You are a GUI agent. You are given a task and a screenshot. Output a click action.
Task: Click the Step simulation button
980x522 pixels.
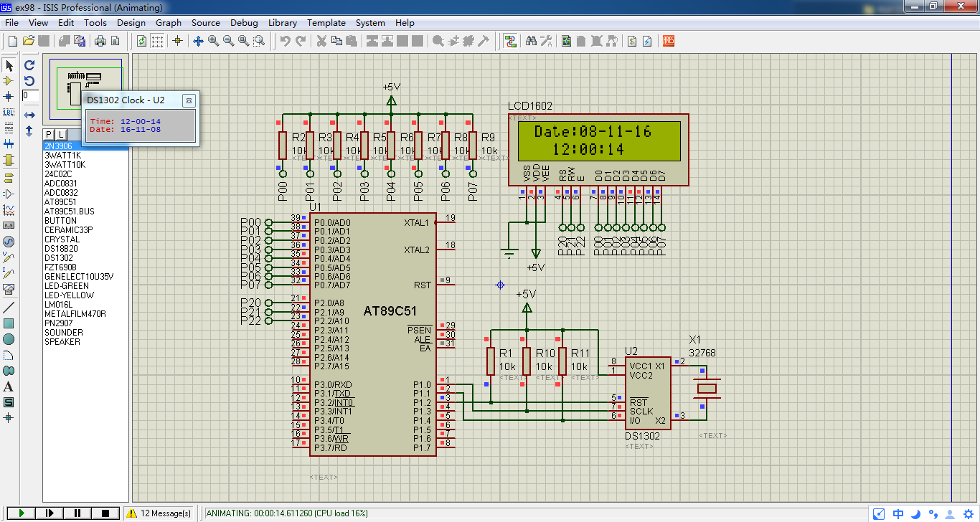[50, 513]
